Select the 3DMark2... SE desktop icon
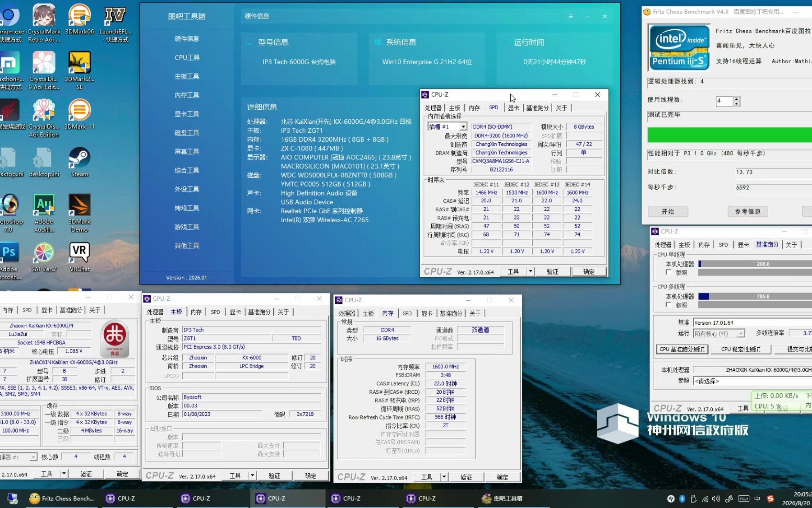 79,70
